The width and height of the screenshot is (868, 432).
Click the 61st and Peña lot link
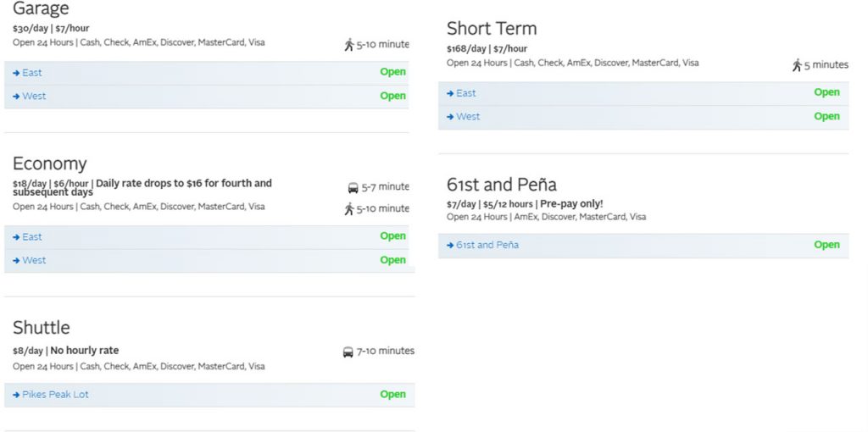[x=487, y=246]
